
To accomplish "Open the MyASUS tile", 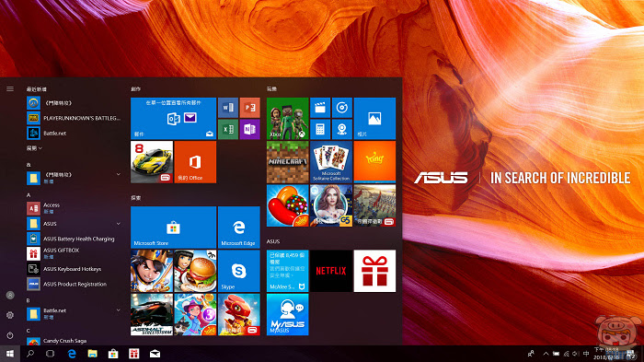I will (x=287, y=315).
